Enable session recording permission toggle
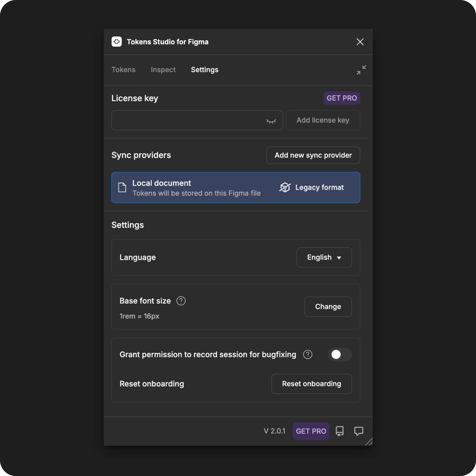Image resolution: width=476 pixels, height=476 pixels. point(340,355)
